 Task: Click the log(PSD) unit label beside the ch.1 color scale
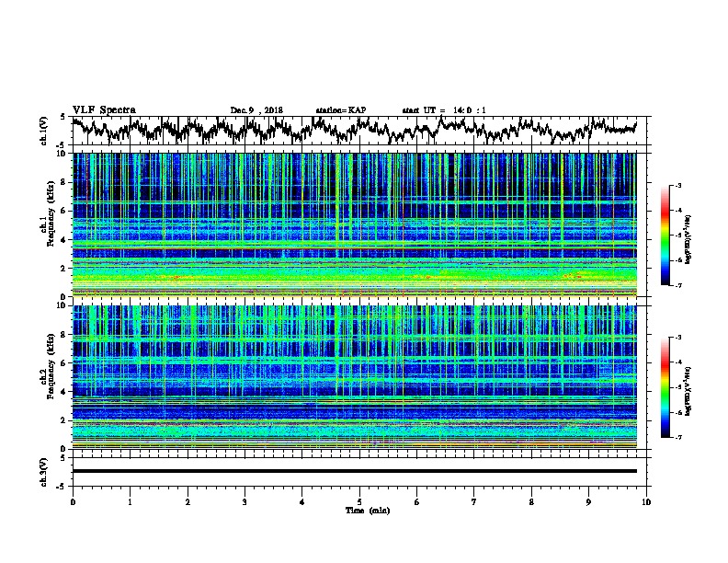688,239
